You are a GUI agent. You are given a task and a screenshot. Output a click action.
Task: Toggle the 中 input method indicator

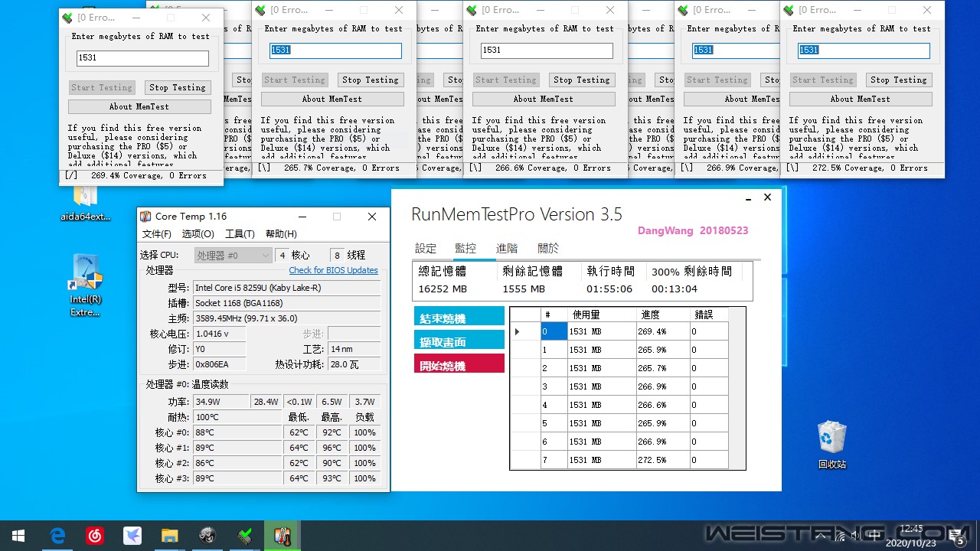875,536
